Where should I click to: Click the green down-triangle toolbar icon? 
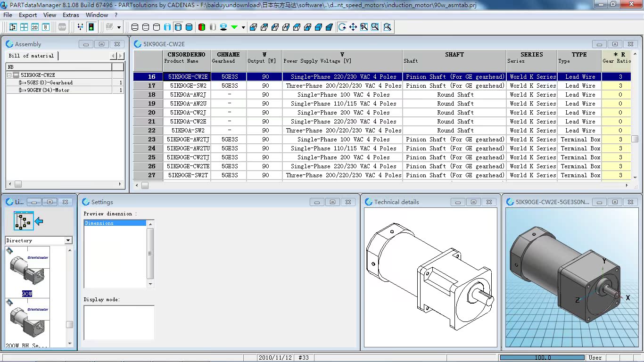tap(234, 27)
